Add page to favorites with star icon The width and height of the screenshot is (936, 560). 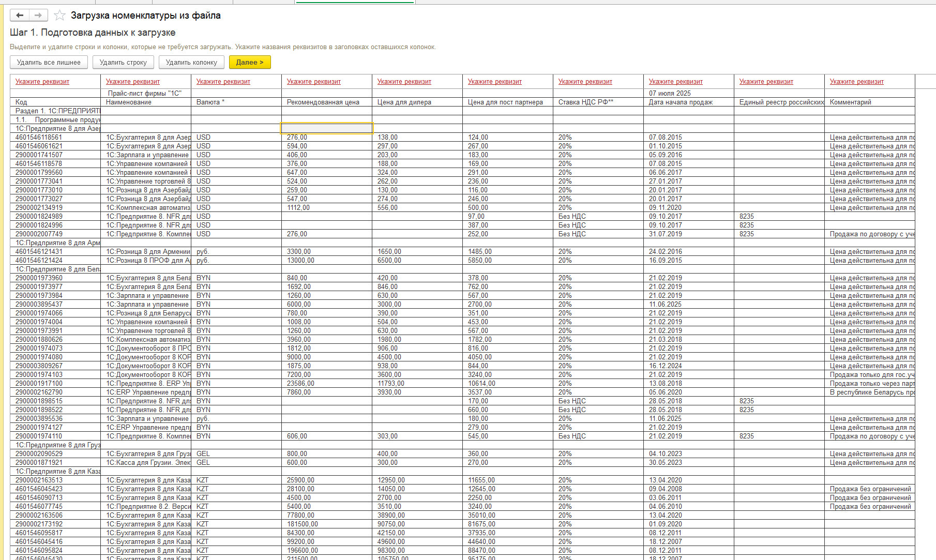pos(60,16)
